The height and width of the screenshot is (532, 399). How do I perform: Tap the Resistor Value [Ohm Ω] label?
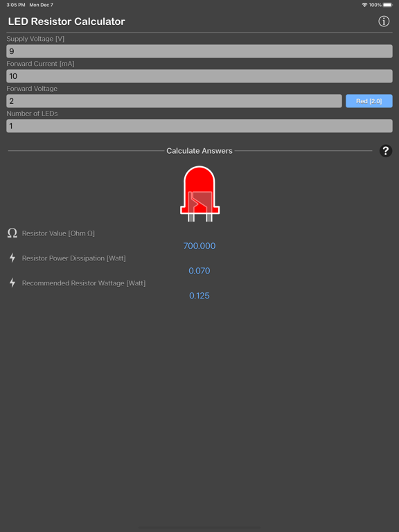(58, 233)
